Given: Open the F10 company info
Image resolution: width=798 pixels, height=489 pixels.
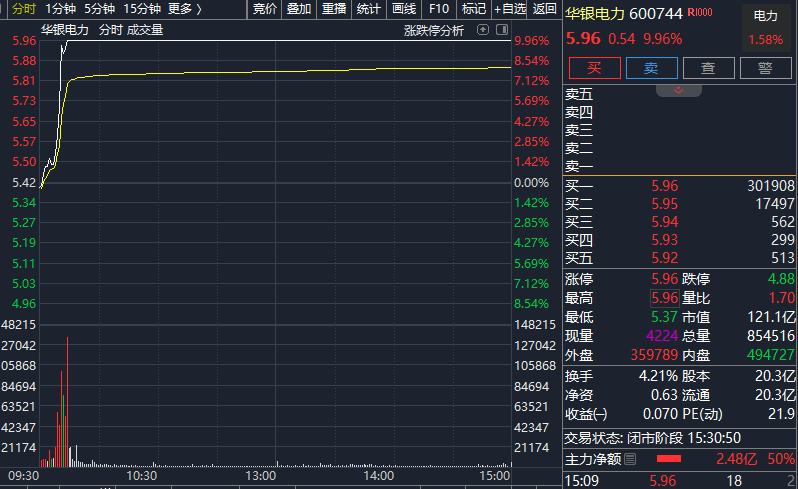Looking at the screenshot, I should tap(439, 9).
